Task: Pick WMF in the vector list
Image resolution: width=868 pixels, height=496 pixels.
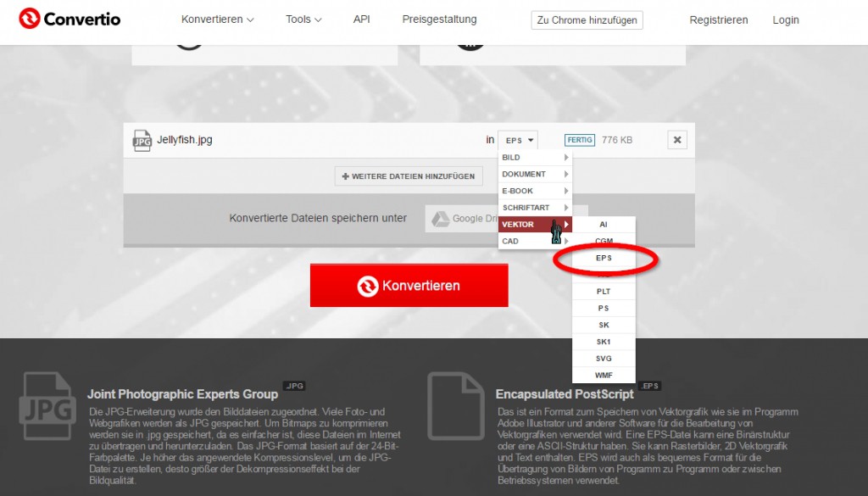Action: pos(604,376)
